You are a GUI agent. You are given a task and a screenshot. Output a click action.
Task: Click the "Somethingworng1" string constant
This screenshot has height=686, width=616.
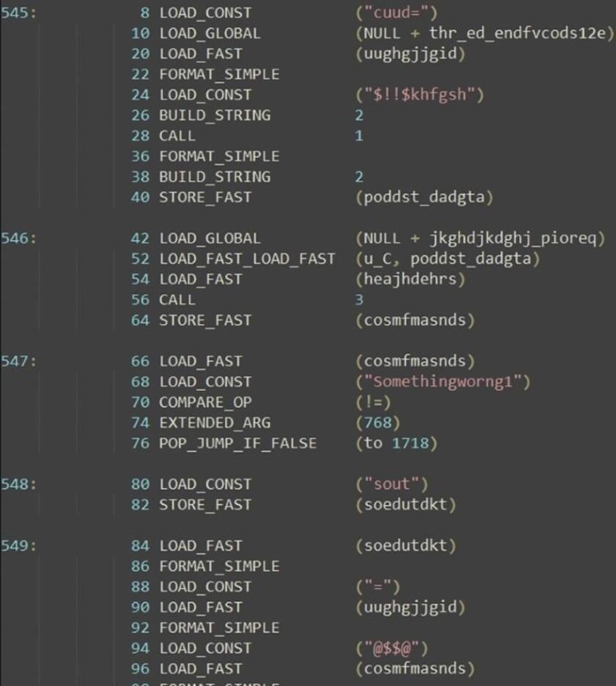(x=435, y=382)
